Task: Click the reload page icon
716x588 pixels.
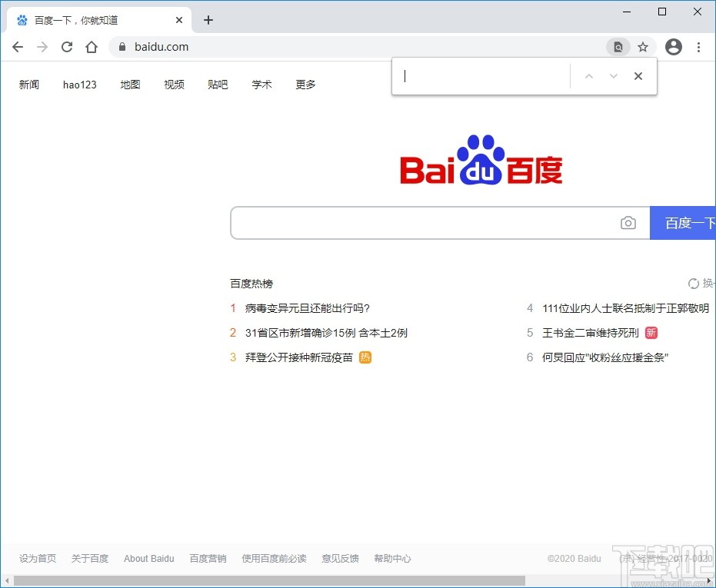Action: [x=67, y=47]
